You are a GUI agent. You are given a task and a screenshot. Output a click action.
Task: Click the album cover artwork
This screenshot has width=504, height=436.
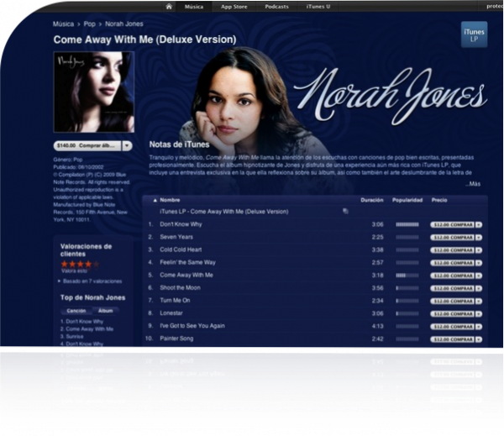pos(94,92)
